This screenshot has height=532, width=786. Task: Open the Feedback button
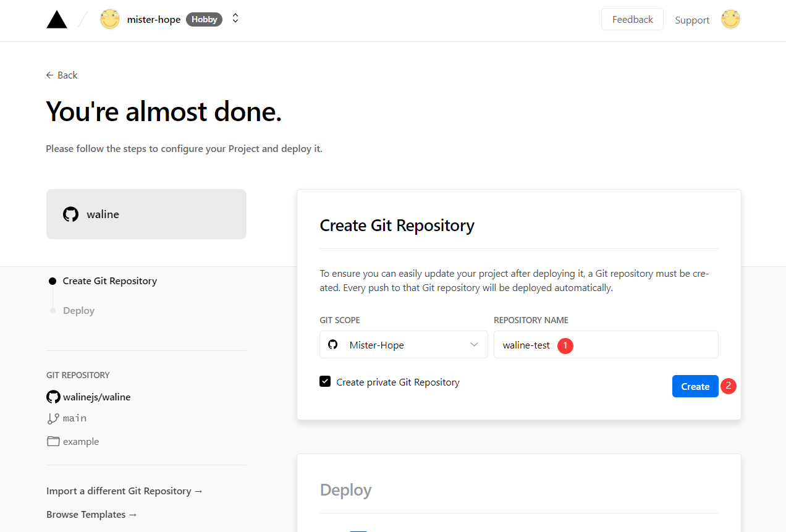coord(632,19)
